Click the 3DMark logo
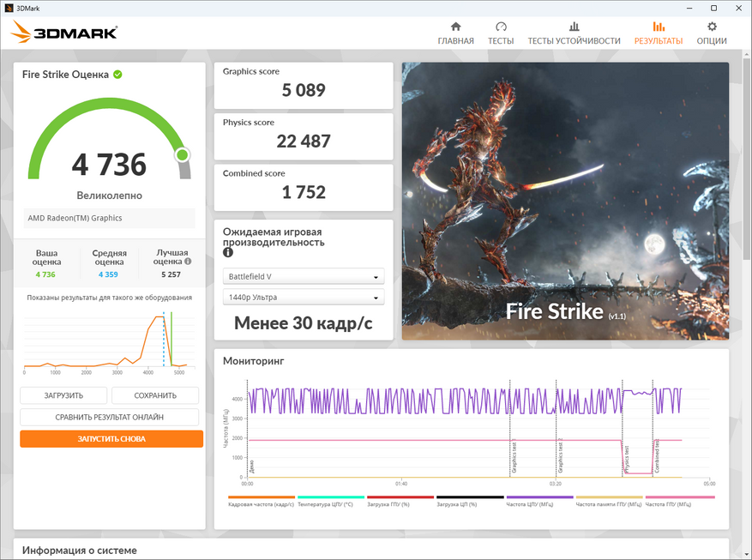 pyautogui.click(x=64, y=33)
